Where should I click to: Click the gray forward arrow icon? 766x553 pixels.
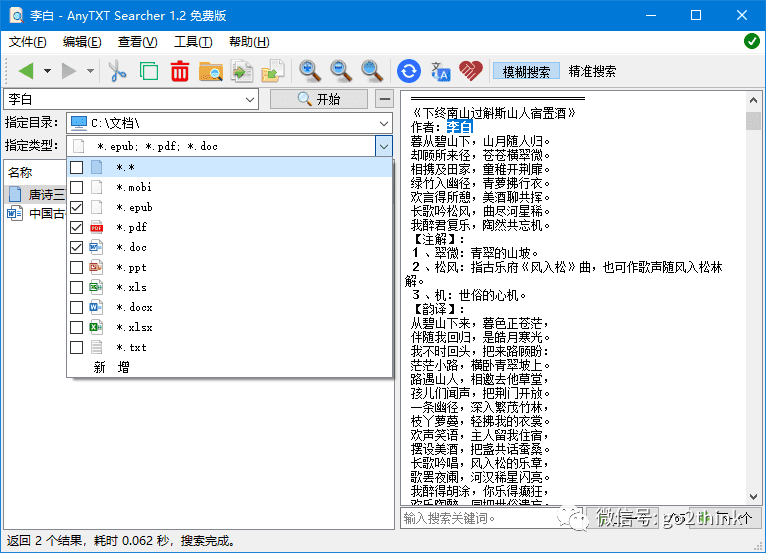tap(69, 71)
